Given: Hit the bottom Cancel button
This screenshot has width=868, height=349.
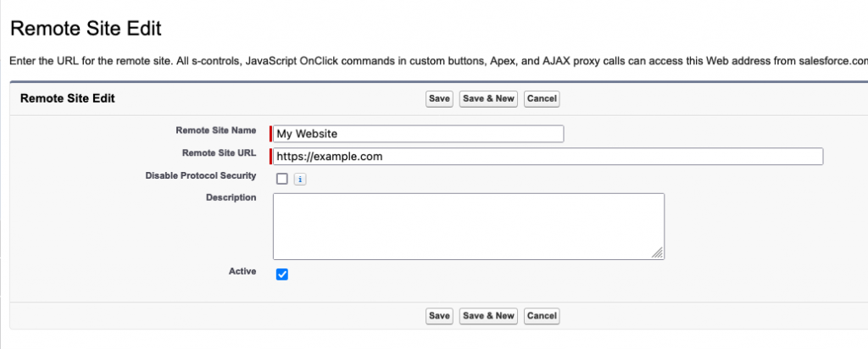Looking at the screenshot, I should coord(542,316).
